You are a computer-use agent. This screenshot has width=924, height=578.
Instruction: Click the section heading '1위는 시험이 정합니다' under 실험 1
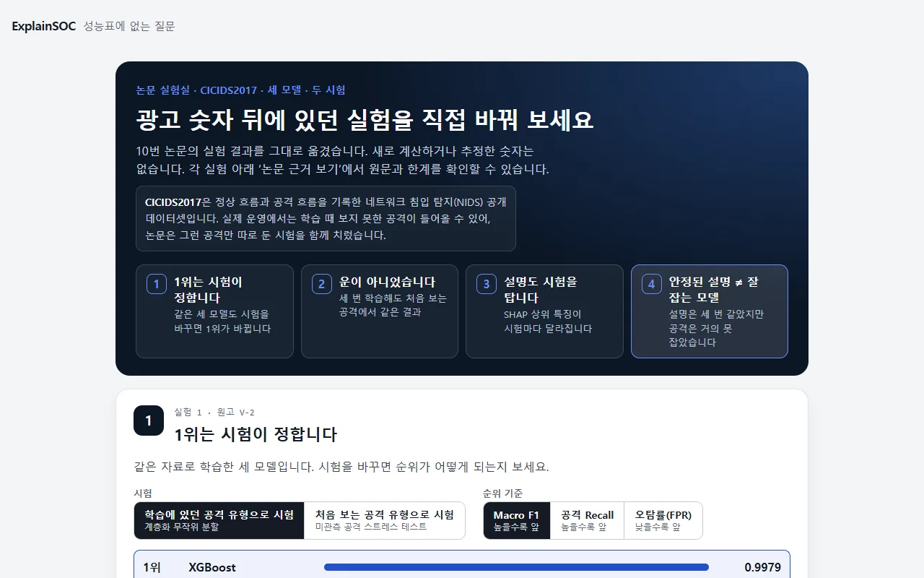click(256, 435)
